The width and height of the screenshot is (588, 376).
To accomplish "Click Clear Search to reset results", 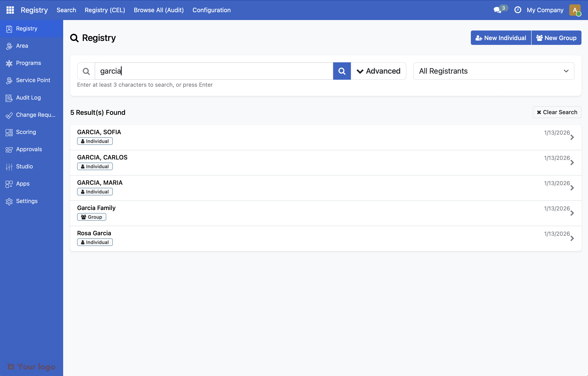I will point(557,112).
